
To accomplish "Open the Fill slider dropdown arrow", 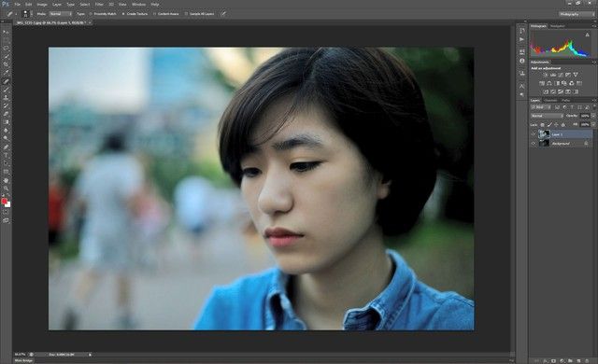I will (594, 124).
